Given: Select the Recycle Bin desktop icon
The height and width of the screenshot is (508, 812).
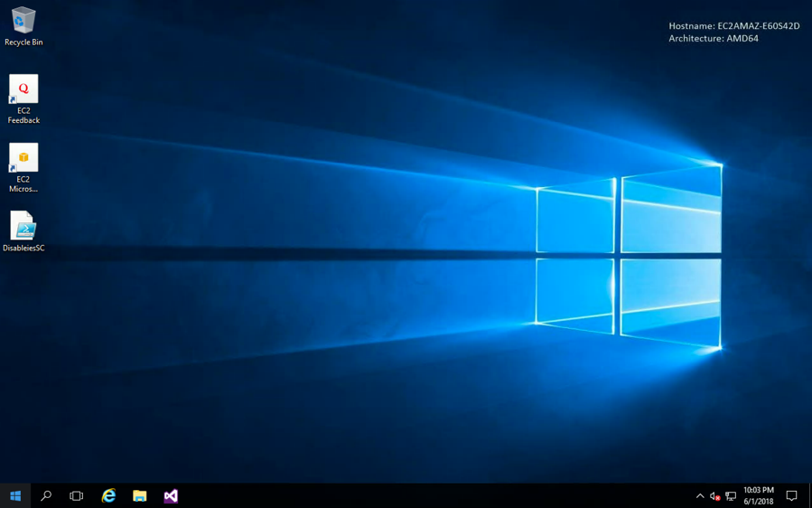Looking at the screenshot, I should 23,26.
